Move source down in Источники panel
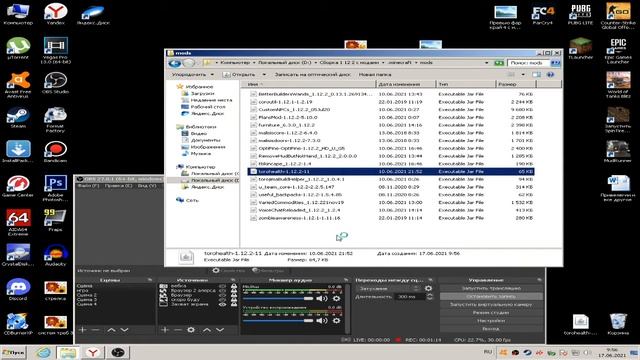The image size is (640, 360). (x=220, y=329)
